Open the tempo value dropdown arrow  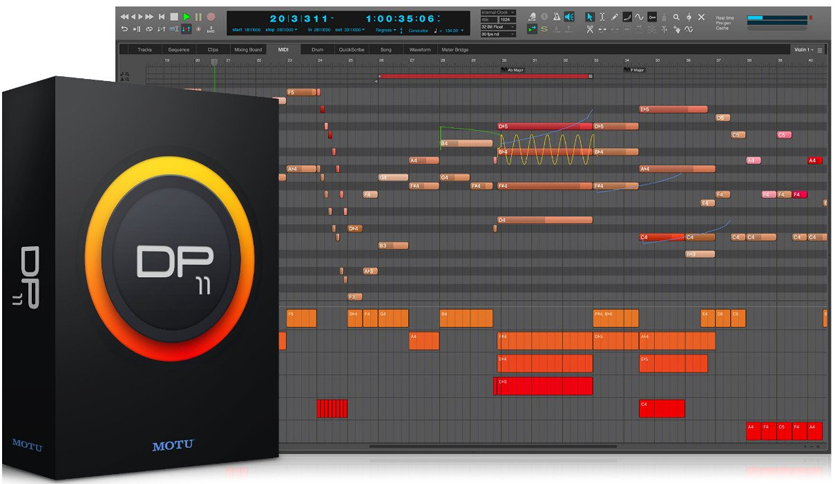tap(462, 30)
